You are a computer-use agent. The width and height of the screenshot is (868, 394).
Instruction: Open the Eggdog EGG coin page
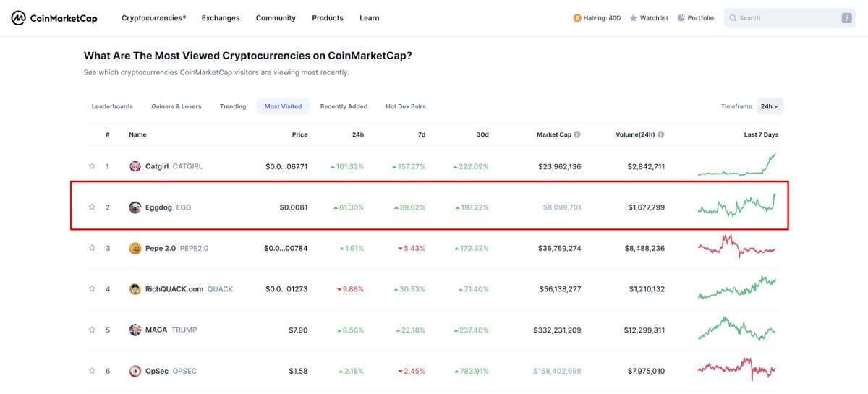[160, 207]
